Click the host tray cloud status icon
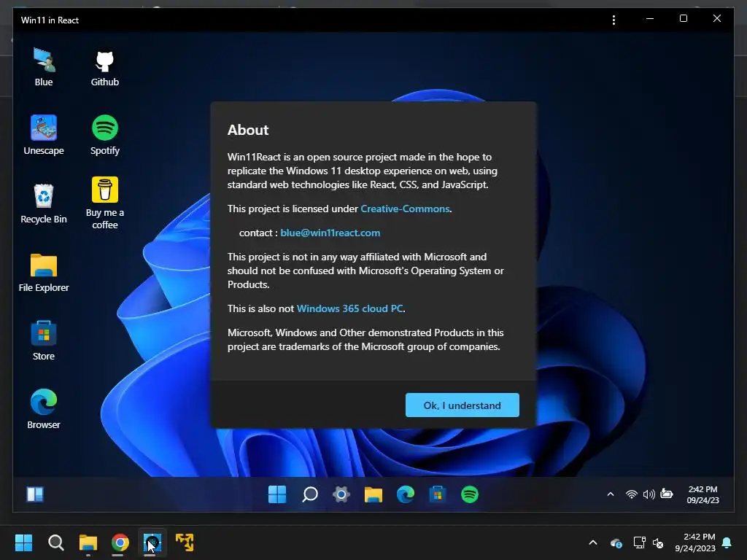747x560 pixels. 616,542
